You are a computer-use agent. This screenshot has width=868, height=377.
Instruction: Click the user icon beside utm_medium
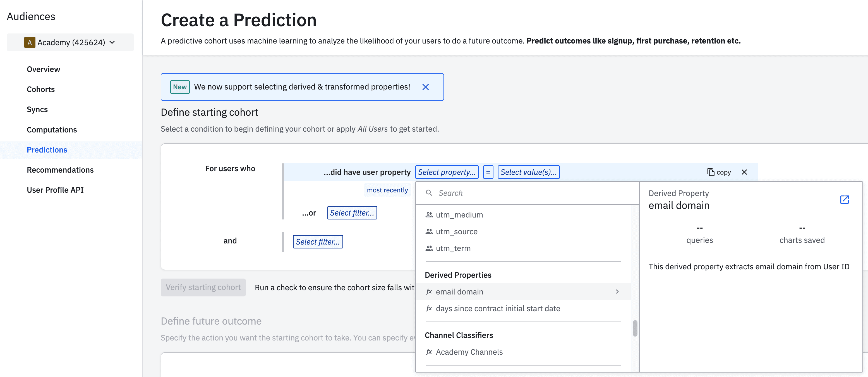429,215
